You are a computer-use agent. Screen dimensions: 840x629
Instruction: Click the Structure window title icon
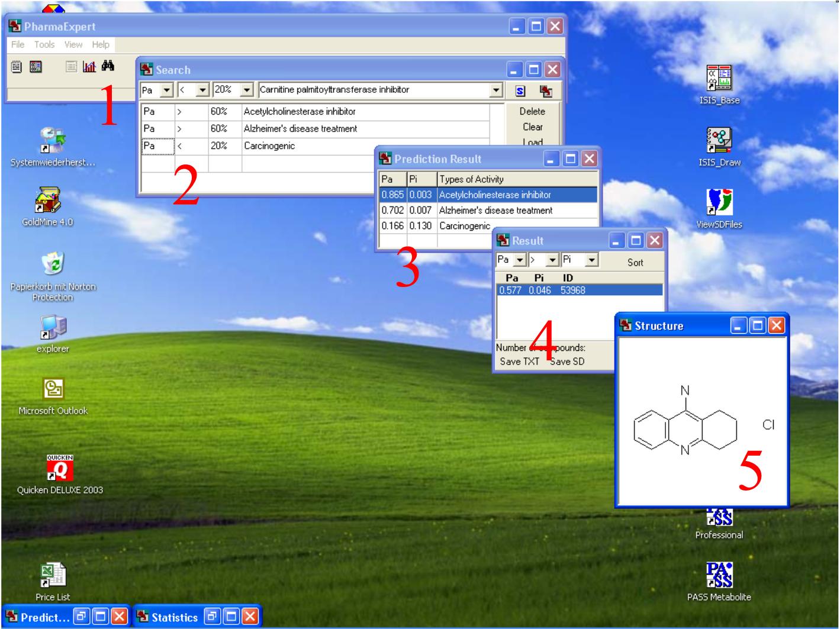(x=626, y=325)
